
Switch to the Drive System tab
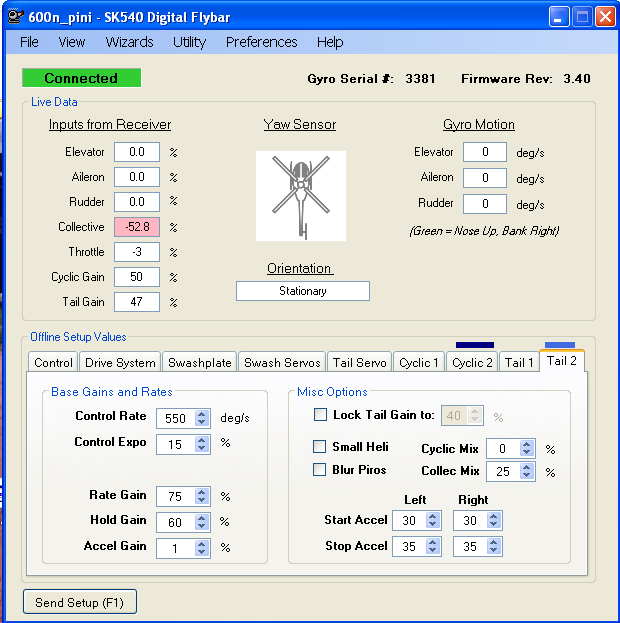point(120,362)
